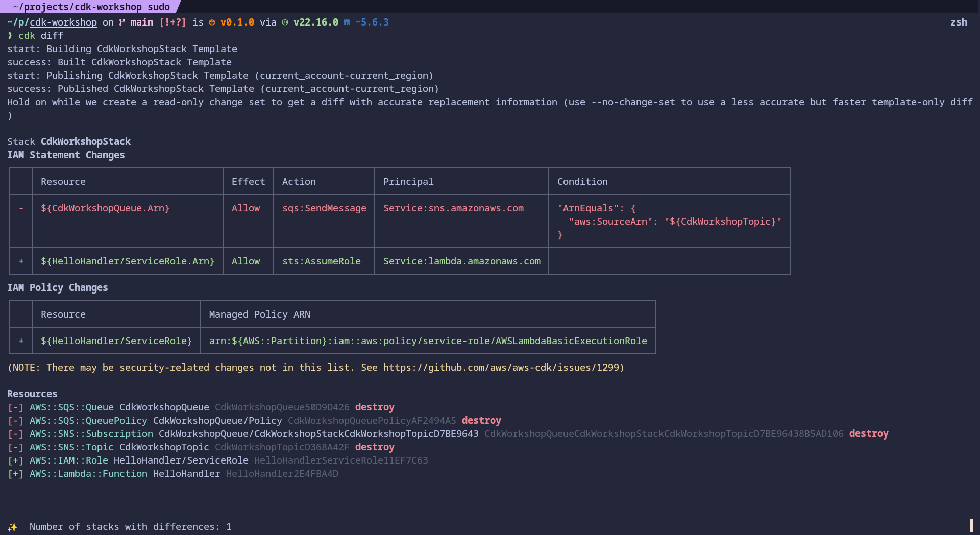Click destroy after CdkWorkshopQueue50D9D426

375,407
